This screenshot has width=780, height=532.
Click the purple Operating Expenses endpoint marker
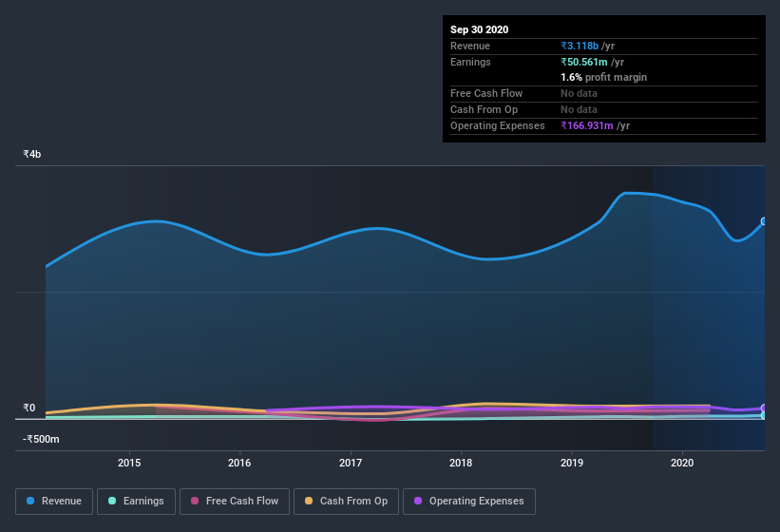tap(764, 408)
